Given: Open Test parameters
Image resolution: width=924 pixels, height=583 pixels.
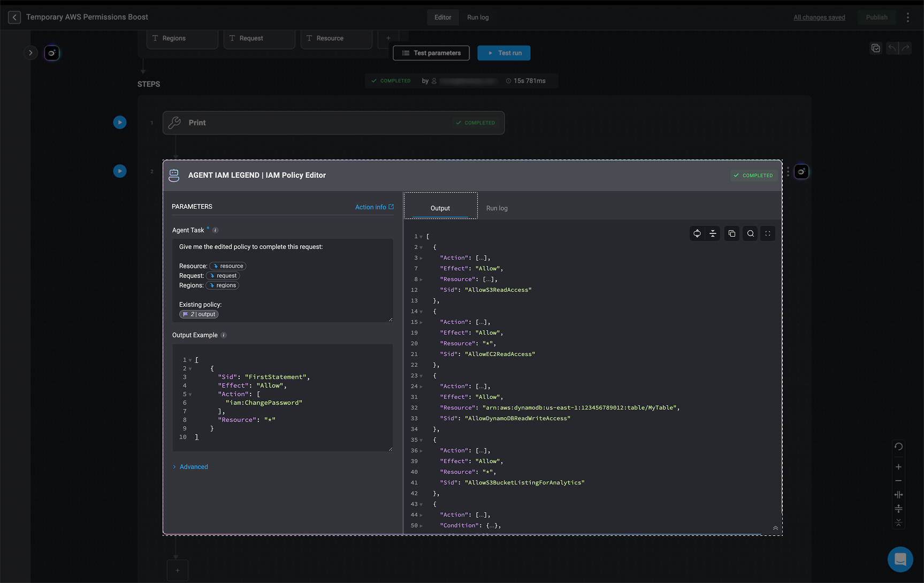Looking at the screenshot, I should [431, 53].
